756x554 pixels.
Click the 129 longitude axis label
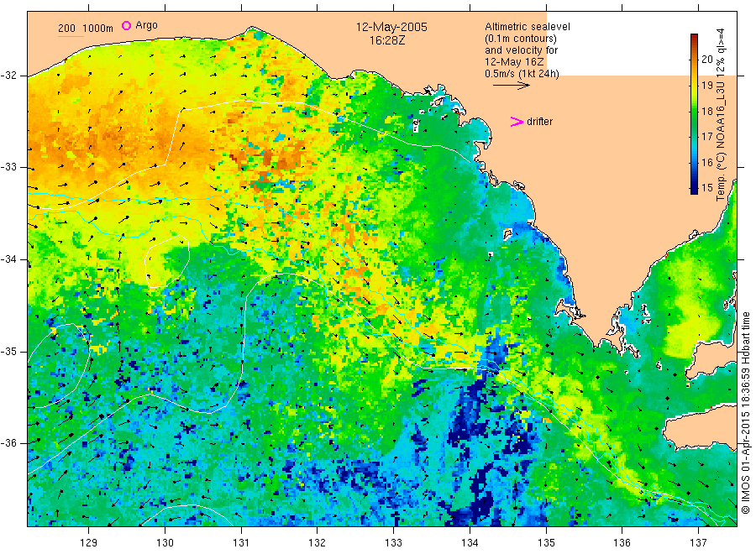pyautogui.click(x=89, y=543)
